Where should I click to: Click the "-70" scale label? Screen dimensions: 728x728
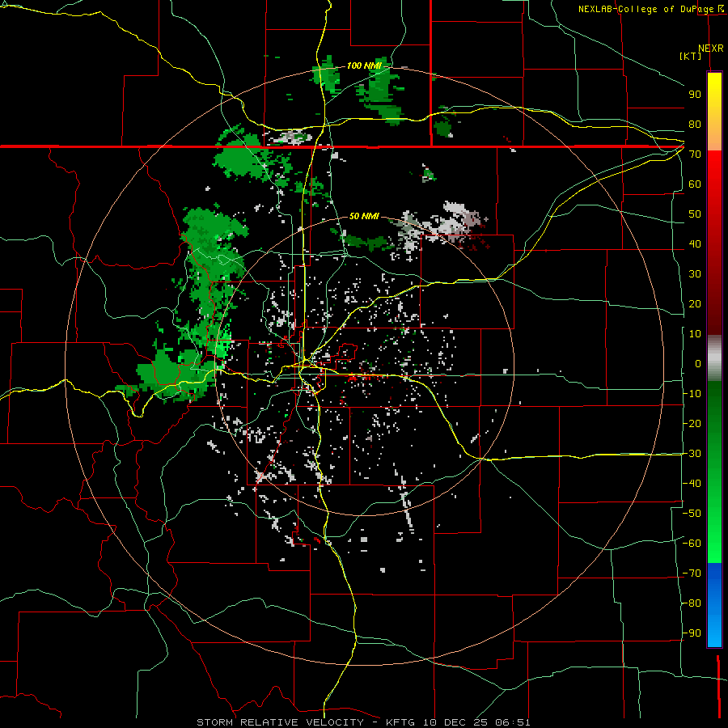coord(692,574)
